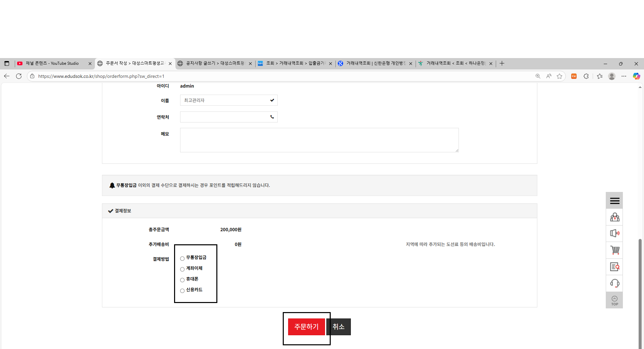
Task: Click the 연락처 phone input field
Action: (x=229, y=117)
